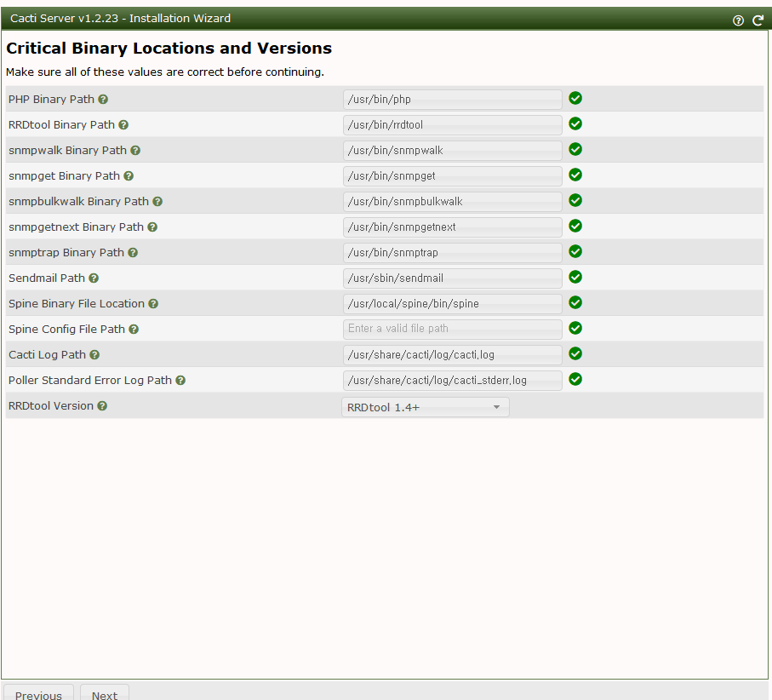Focus the Spine Binary File Location input
Image resolution: width=772 pixels, height=700 pixels.
point(453,304)
